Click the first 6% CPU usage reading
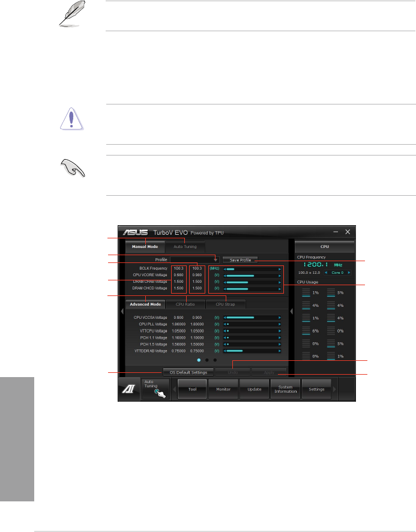This screenshot has width=416, height=532. tap(316, 331)
